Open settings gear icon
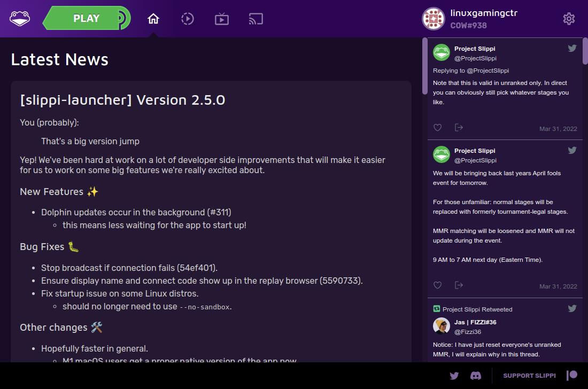588x389 pixels. (x=569, y=19)
